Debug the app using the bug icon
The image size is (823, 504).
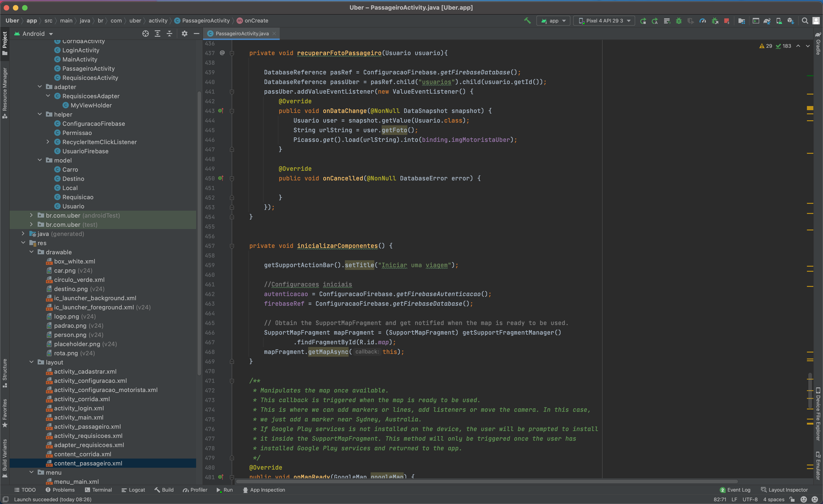678,20
